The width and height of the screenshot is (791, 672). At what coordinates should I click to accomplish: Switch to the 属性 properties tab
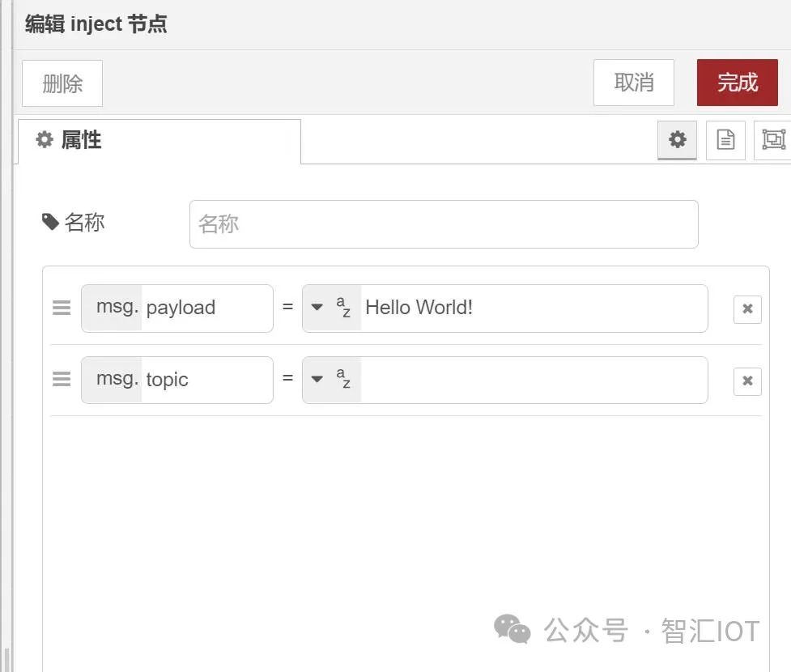pos(159,141)
